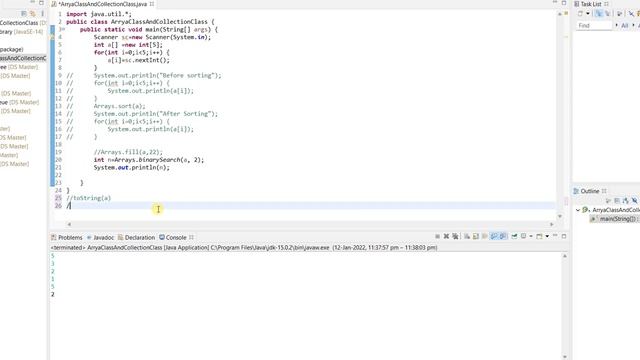Minimize the editor area
Viewport: 640px width, 360px height.
tap(555, 2)
